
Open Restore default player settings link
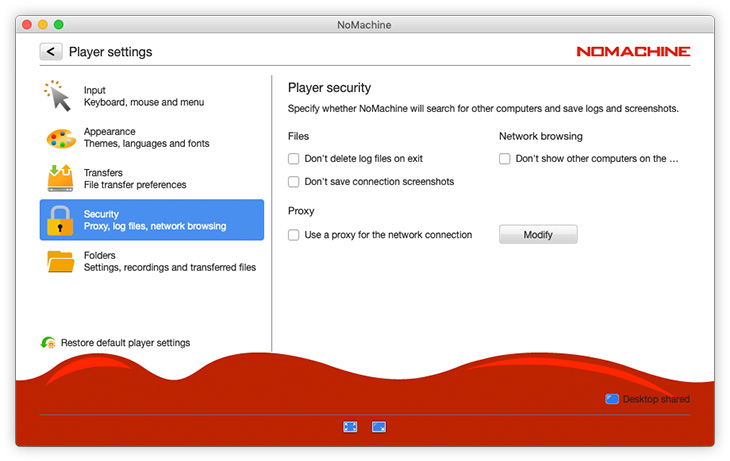click(x=125, y=343)
